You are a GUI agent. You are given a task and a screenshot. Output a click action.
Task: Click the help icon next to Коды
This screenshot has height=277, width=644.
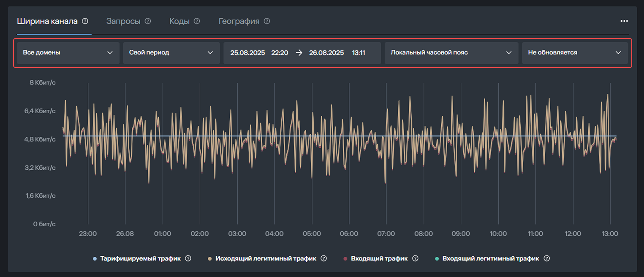pos(197,21)
